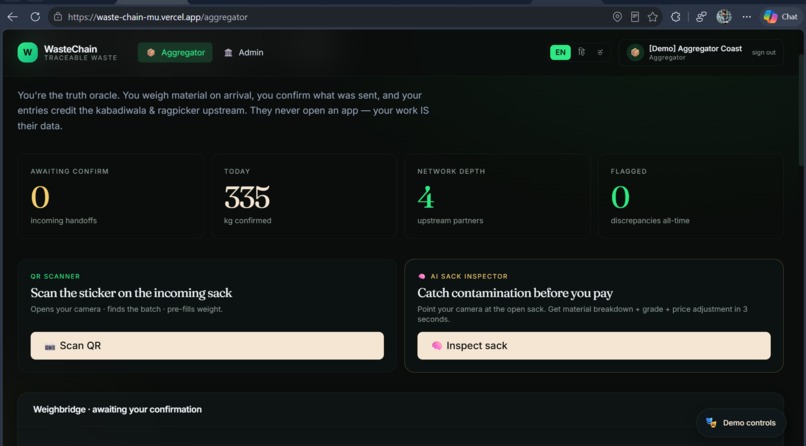Open the browser profile avatar

click(x=724, y=17)
